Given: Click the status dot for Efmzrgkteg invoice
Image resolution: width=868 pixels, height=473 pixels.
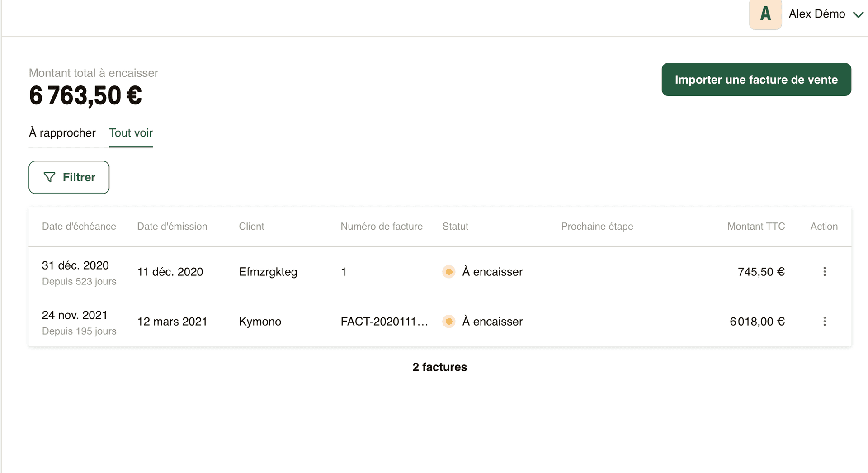Looking at the screenshot, I should (448, 272).
